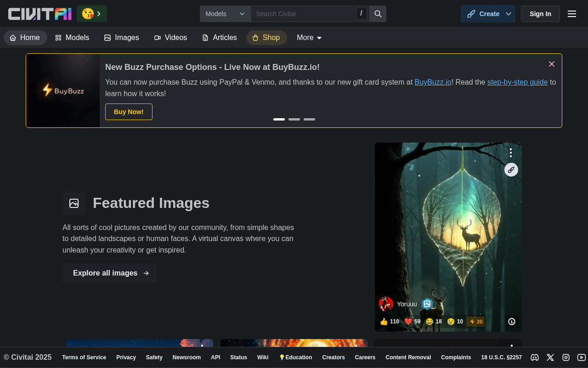Click the Buy Now! button in the banner
Image resolution: width=588 pixels, height=368 pixels.
coord(129,112)
